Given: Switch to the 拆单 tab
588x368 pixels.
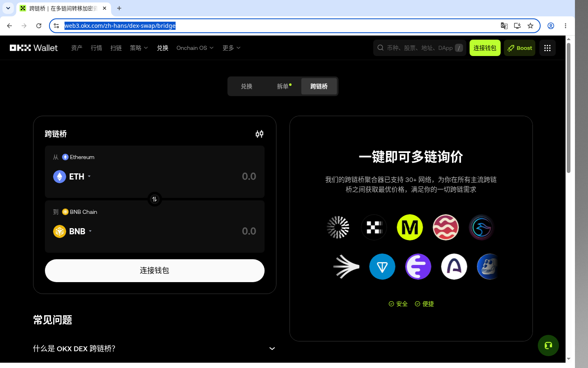Looking at the screenshot, I should pos(283,86).
